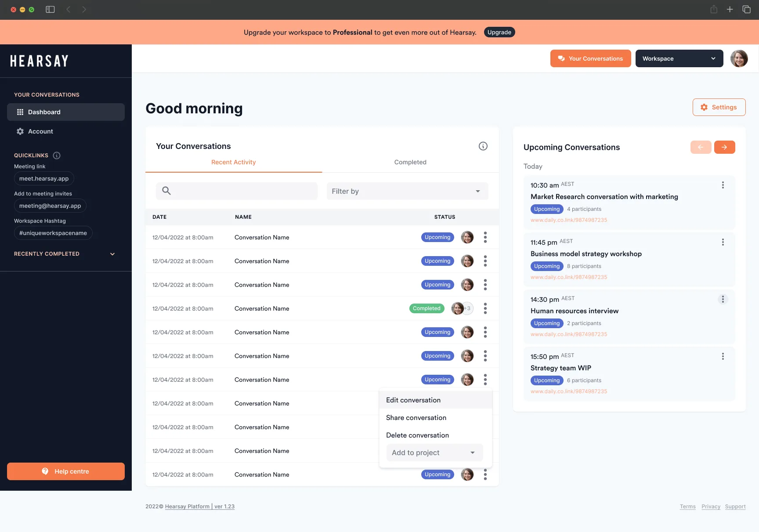
Task: Click the #uniqueworkspacename hashtag pill
Action: (x=53, y=233)
